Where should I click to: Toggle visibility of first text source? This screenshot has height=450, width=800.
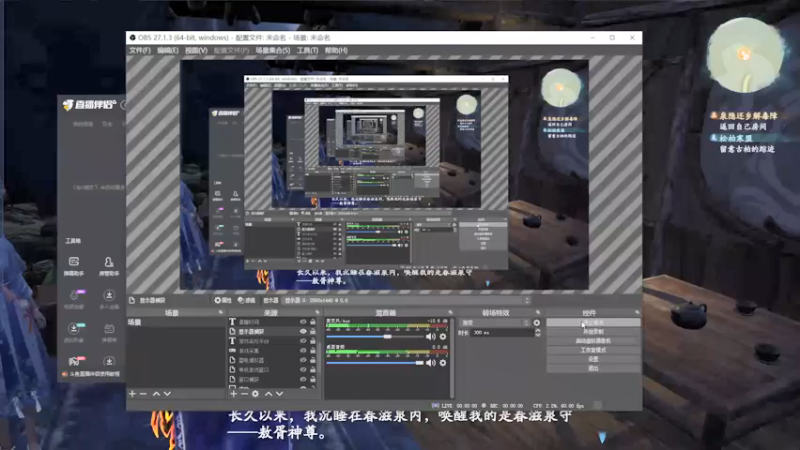tap(303, 322)
